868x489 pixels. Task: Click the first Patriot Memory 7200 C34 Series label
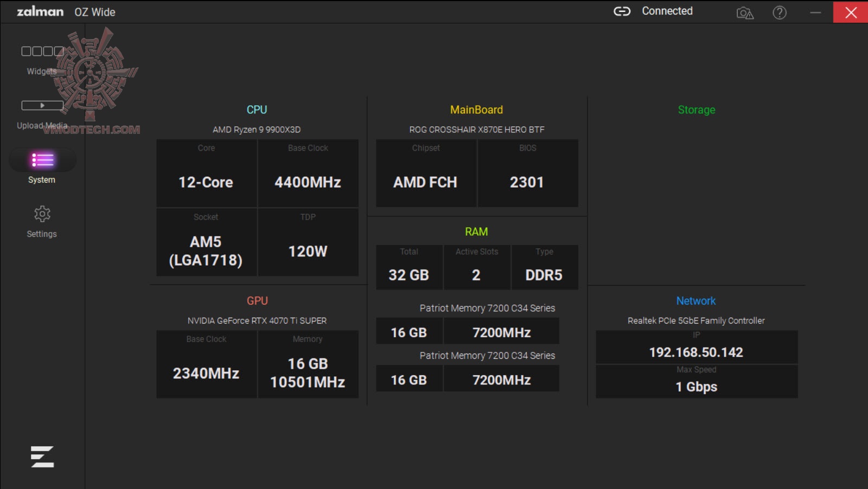point(487,308)
